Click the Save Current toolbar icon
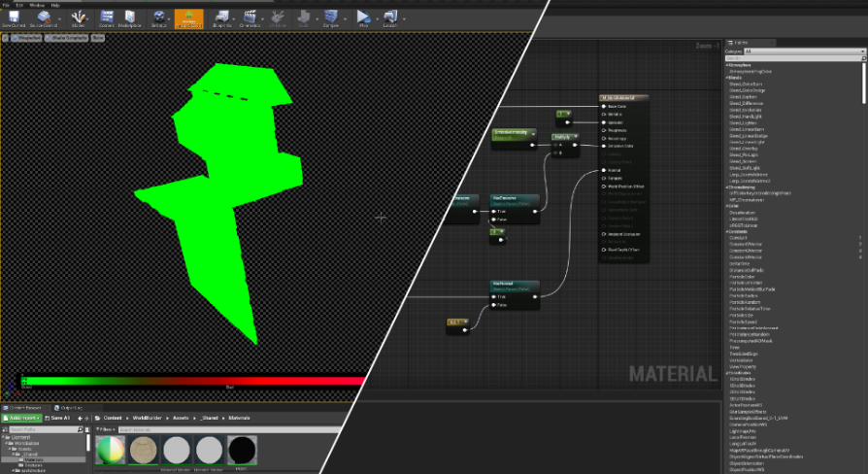The width and height of the screenshot is (868, 474). 14,18
